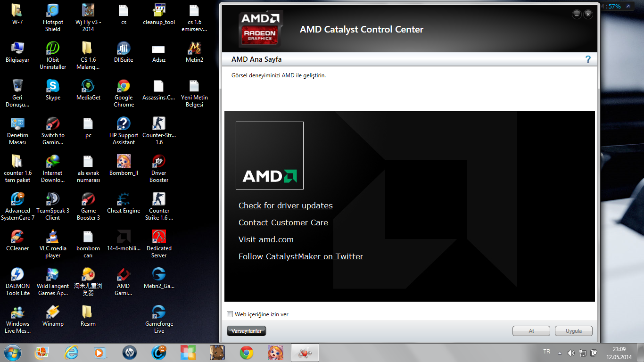This screenshot has height=362, width=644.
Task: Open the Driver Booster desktop shortcut
Action: [x=159, y=163]
